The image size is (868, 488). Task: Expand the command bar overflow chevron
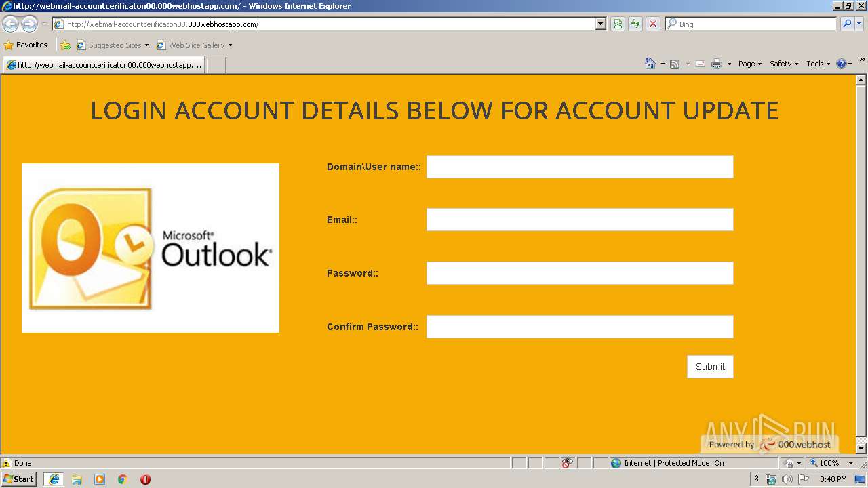pyautogui.click(x=862, y=60)
